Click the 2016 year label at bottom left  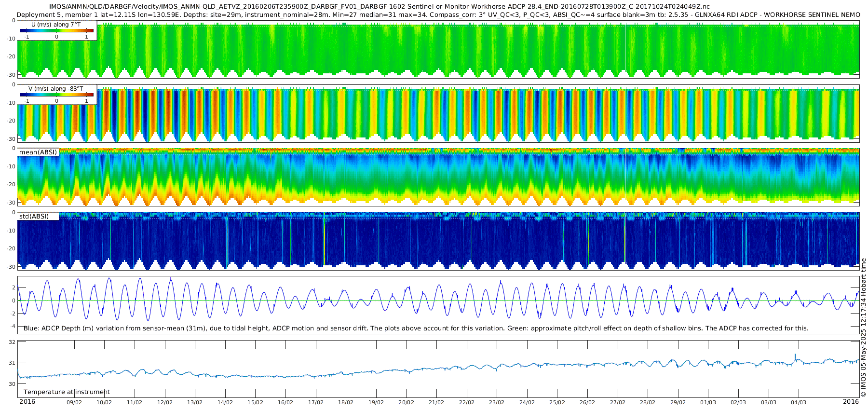coord(27,402)
